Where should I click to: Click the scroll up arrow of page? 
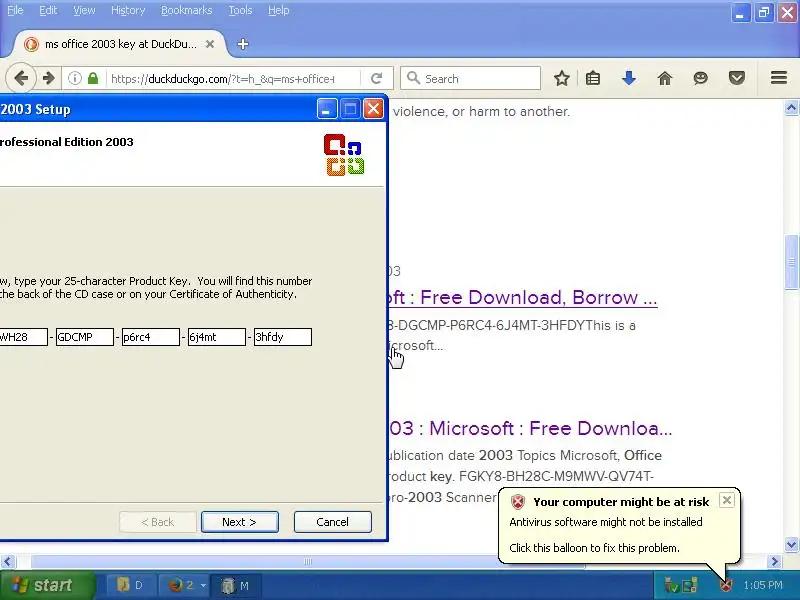click(x=791, y=108)
